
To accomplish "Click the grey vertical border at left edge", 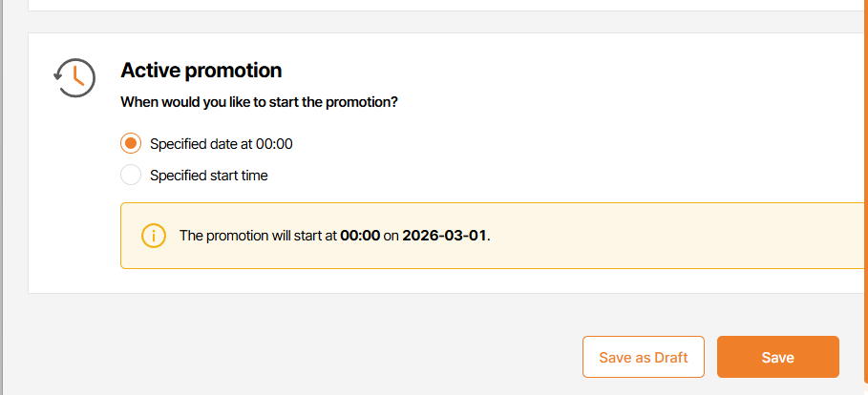I will (x=3, y=191).
